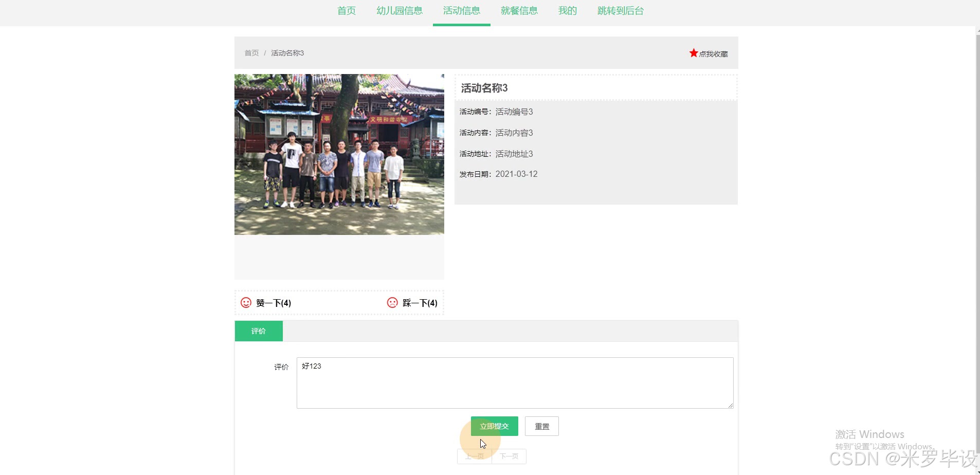
Task: Click 点我收藏 to favorite the activity
Action: [713, 54]
